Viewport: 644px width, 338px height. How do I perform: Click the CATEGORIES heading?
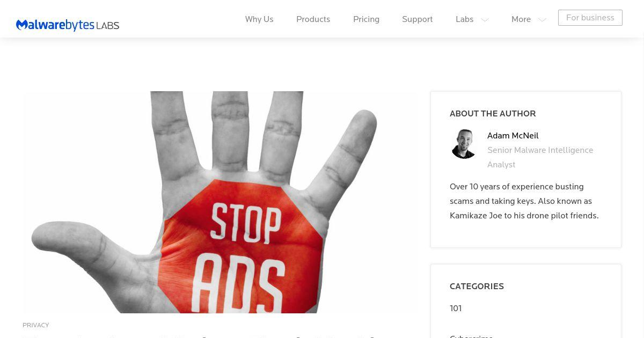[477, 286]
